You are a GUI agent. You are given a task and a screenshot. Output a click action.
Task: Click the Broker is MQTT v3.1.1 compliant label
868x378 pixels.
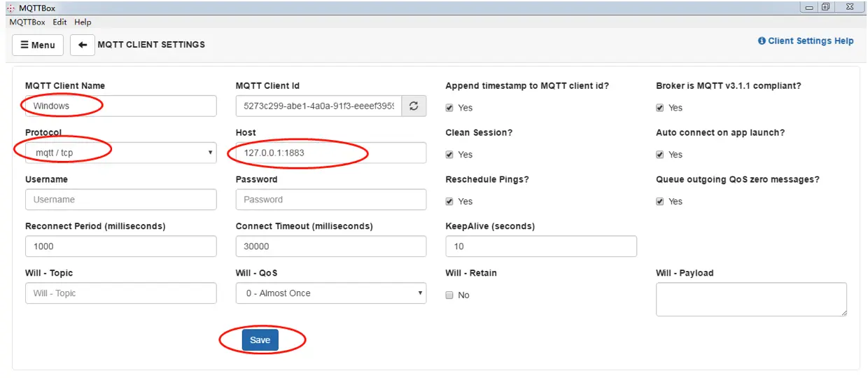[728, 86]
